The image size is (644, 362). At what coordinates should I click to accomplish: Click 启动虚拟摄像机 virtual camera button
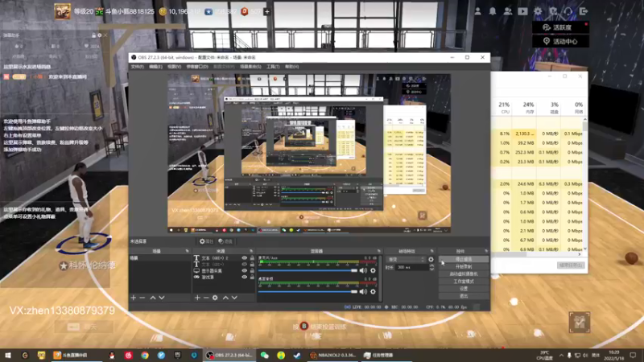(x=464, y=274)
